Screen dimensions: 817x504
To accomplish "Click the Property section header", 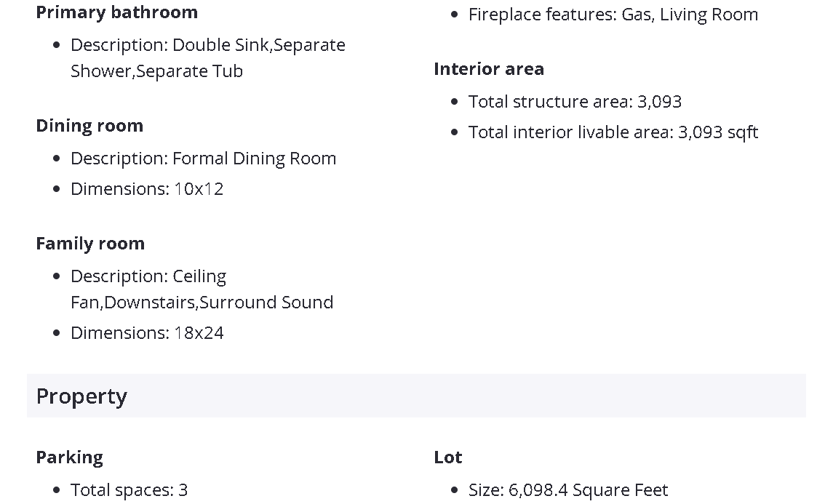I will tap(81, 396).
